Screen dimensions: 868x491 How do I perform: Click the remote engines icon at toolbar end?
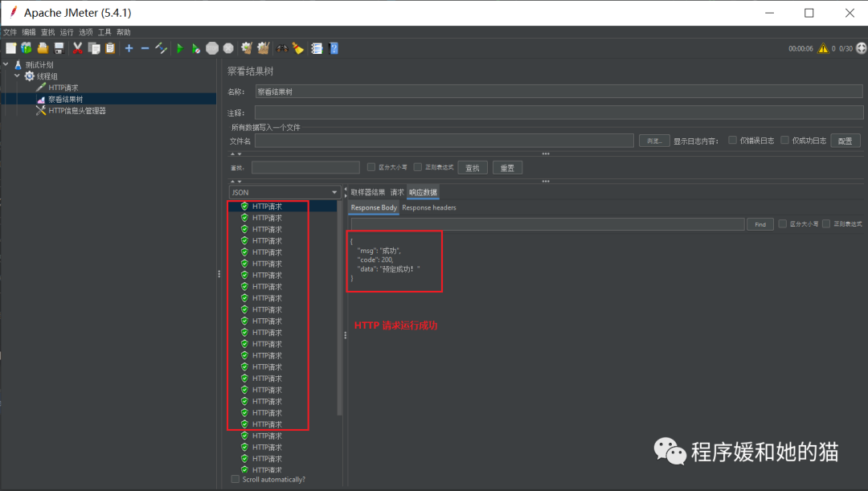[x=861, y=49]
